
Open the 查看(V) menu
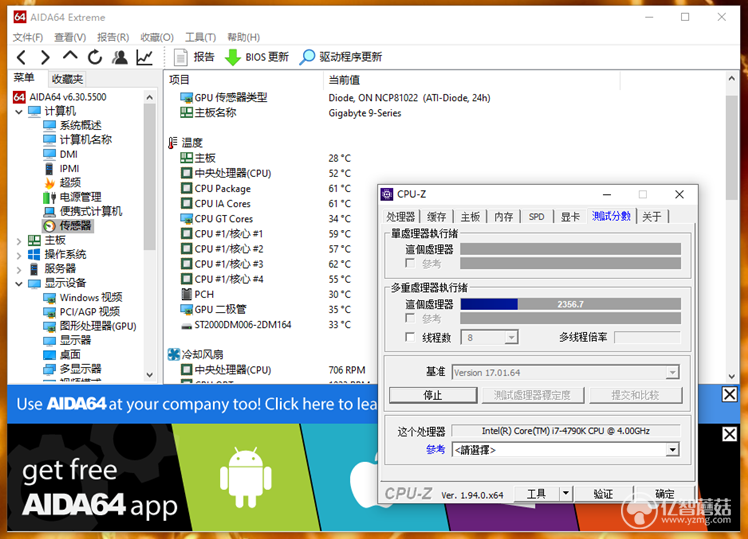70,37
